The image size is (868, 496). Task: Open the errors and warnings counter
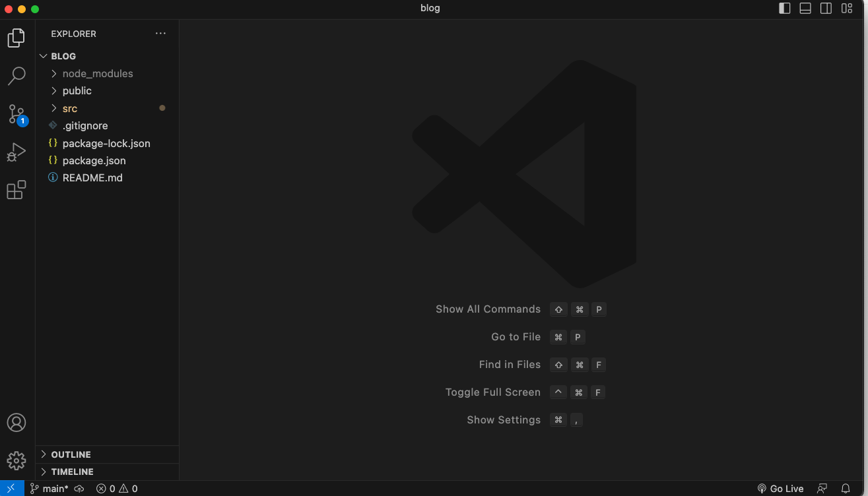[117, 489]
